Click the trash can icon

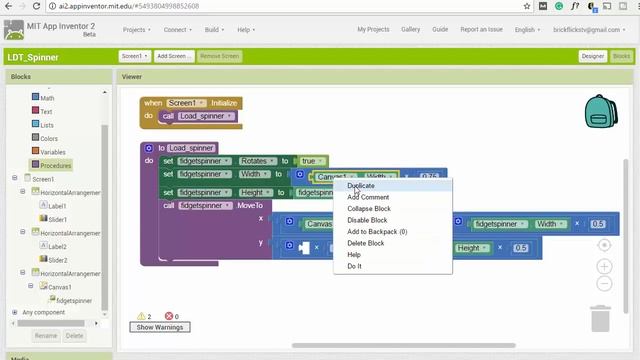(x=600, y=318)
